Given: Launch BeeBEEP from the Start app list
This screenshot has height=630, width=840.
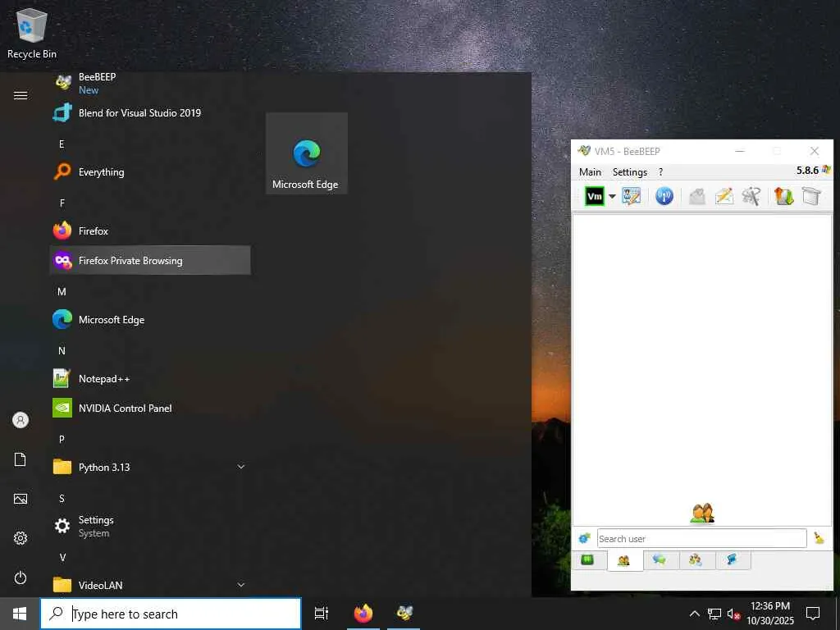Looking at the screenshot, I should [x=150, y=83].
